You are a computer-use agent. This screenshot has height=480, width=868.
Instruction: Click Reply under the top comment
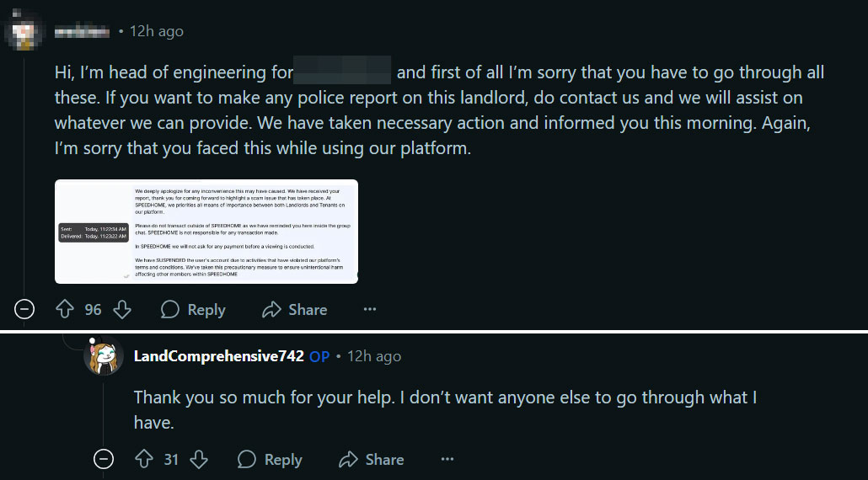tap(193, 310)
